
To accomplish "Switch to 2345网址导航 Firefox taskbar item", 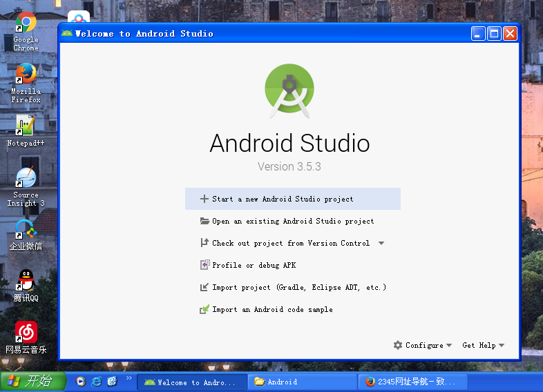I will pos(412,382).
